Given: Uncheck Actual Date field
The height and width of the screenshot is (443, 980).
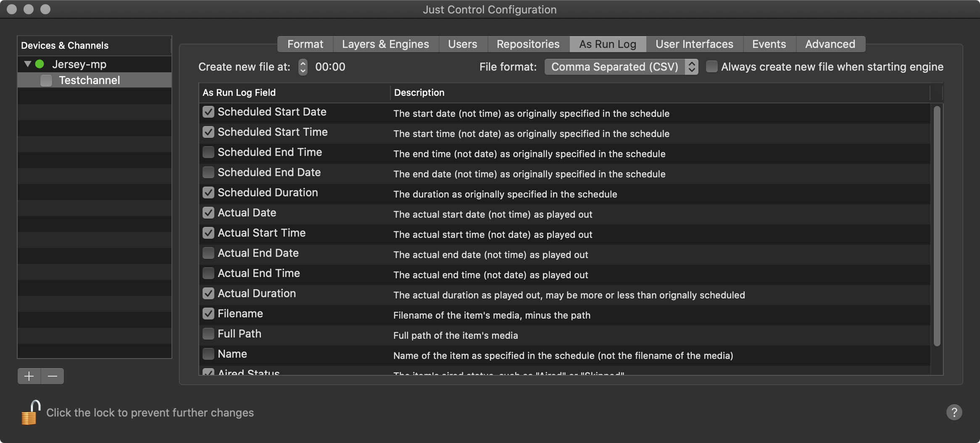Looking at the screenshot, I should pyautogui.click(x=208, y=213).
